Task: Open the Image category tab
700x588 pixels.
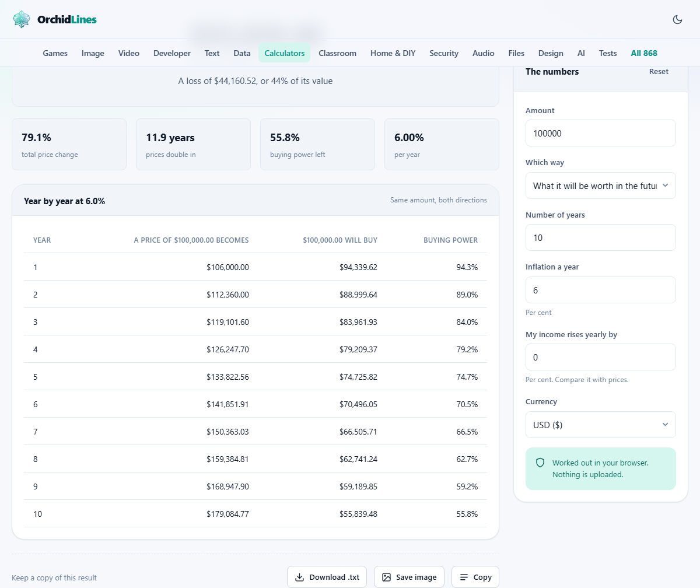Action: coord(93,53)
